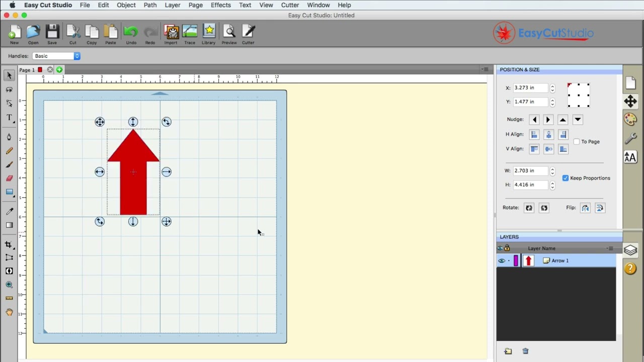
Task: Select the Rectangle shape tool
Action: 9,192
